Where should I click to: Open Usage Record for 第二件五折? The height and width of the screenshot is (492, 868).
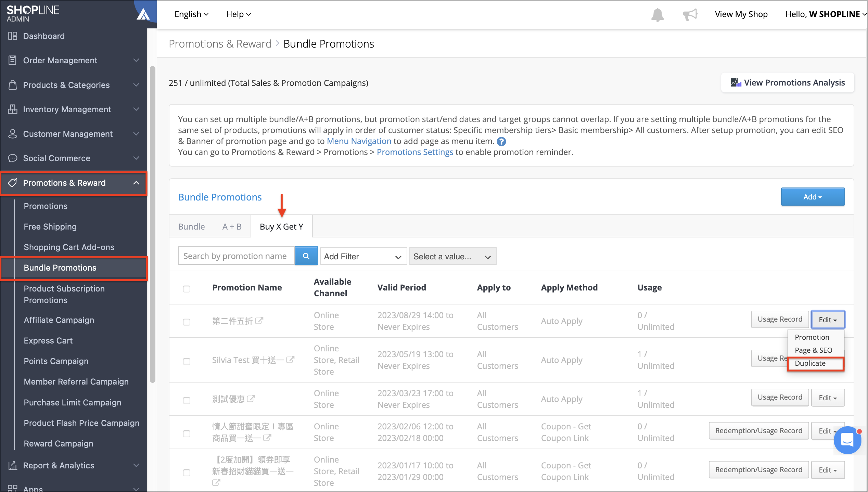pyautogui.click(x=780, y=319)
